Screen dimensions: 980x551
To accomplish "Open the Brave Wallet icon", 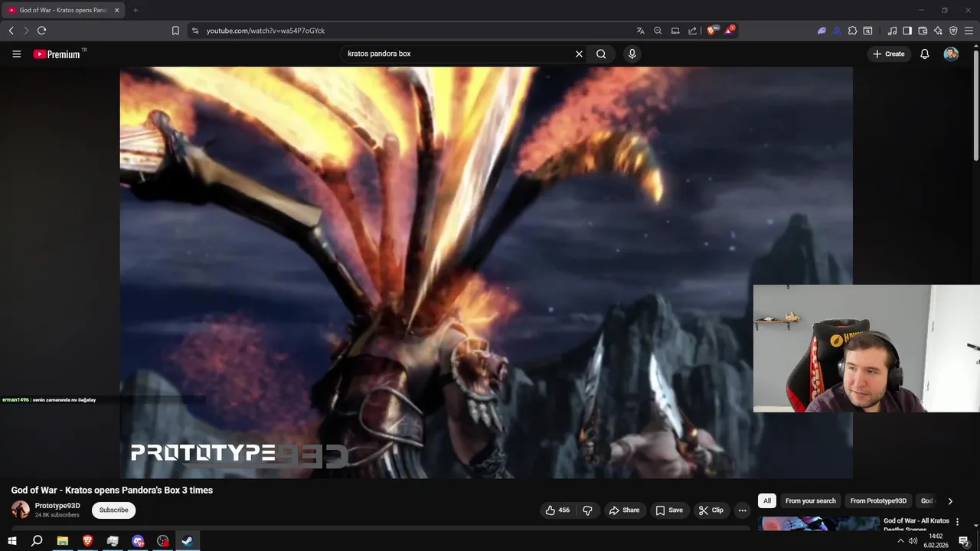I will coord(923,31).
